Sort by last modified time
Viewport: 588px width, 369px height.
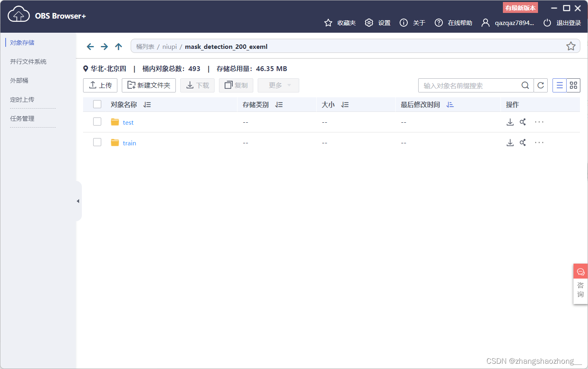pos(450,105)
